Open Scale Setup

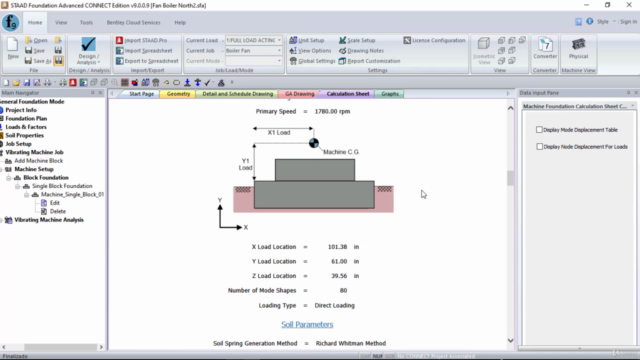(x=357, y=40)
